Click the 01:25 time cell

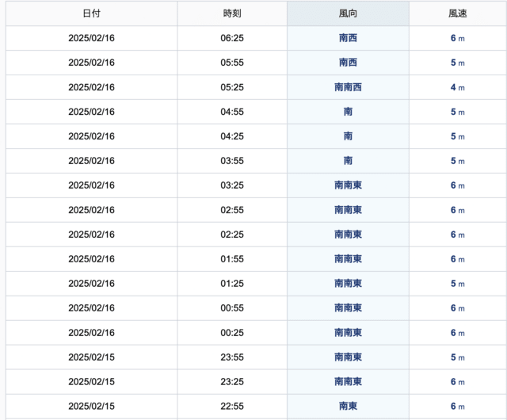pyautogui.click(x=232, y=284)
